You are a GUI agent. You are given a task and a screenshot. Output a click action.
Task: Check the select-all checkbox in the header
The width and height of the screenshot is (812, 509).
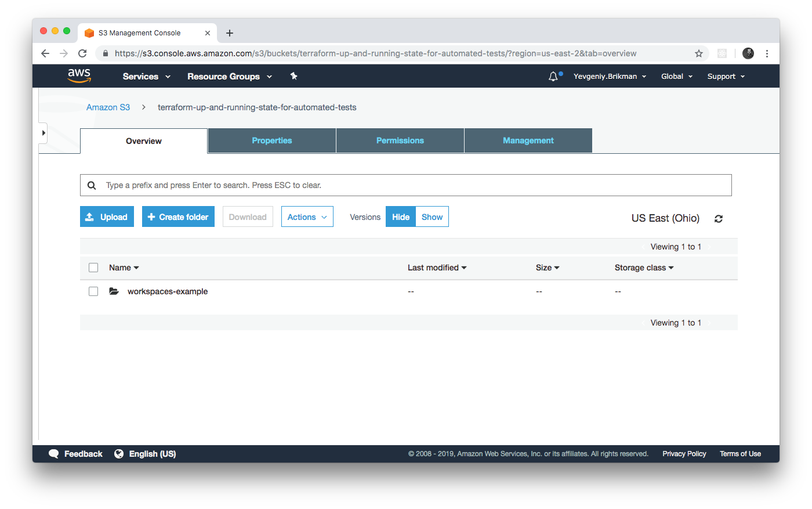[x=93, y=267]
